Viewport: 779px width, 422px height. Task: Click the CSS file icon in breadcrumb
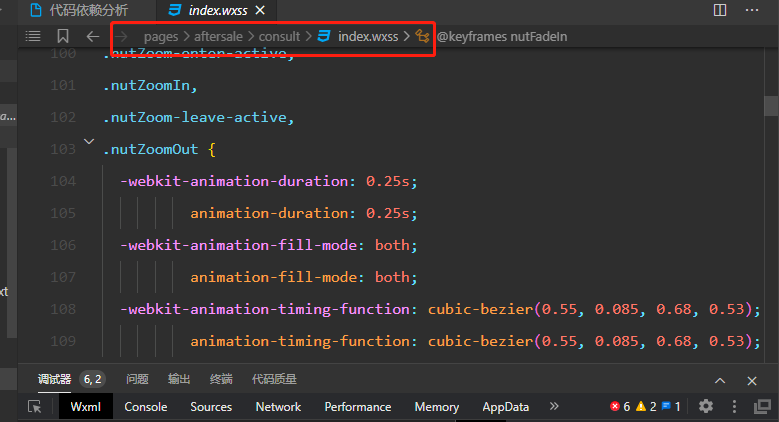click(324, 36)
